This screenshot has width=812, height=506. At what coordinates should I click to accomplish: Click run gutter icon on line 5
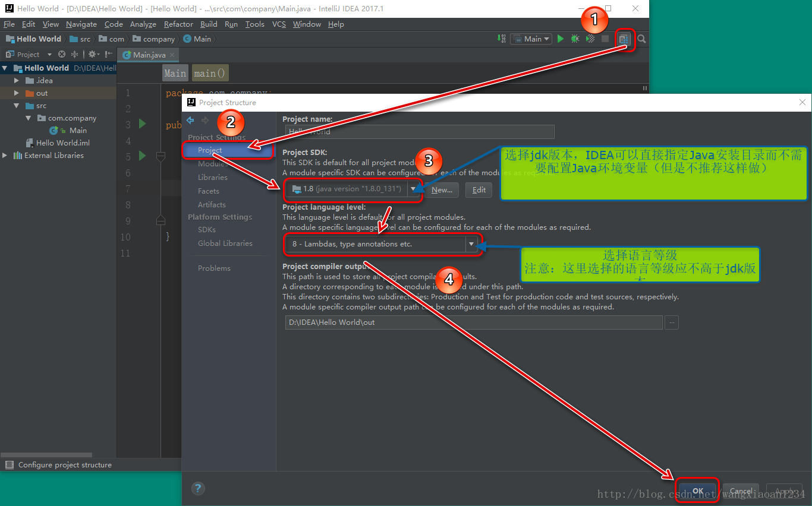click(x=142, y=156)
